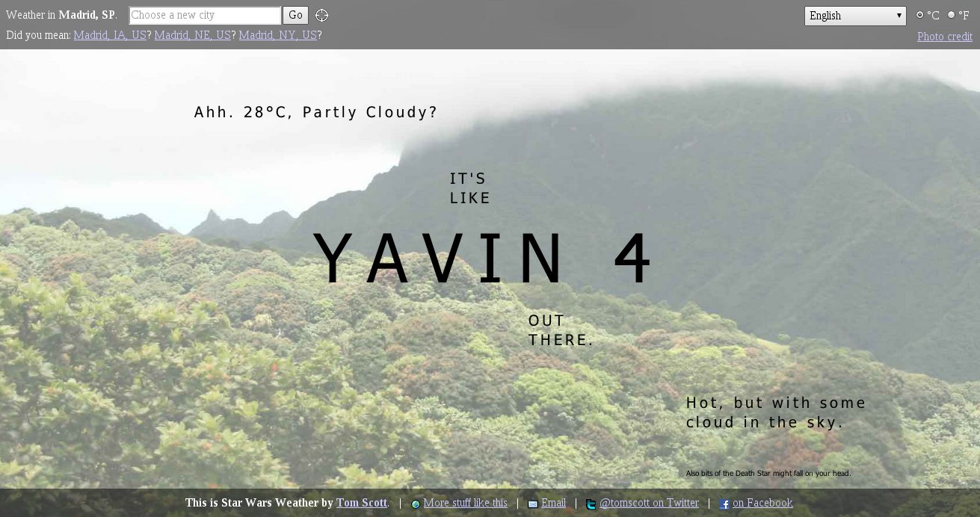Visit the Tom Scott author link

coord(362,503)
